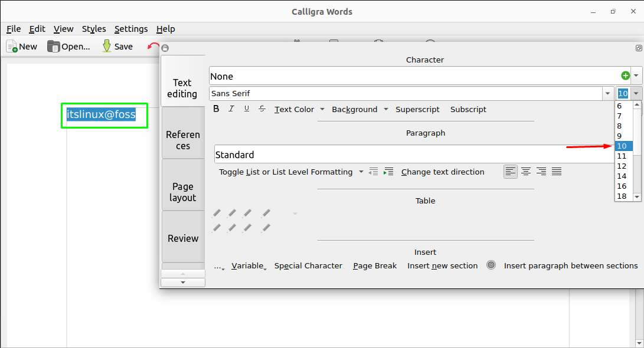The image size is (644, 348).
Task: Click the Page Break button
Action: 374,265
